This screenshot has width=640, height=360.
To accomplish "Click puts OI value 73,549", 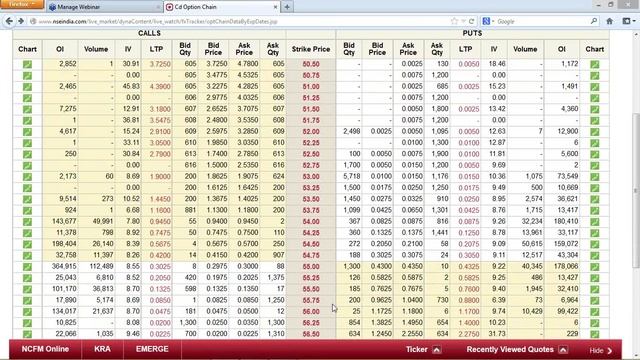I will tap(567, 176).
